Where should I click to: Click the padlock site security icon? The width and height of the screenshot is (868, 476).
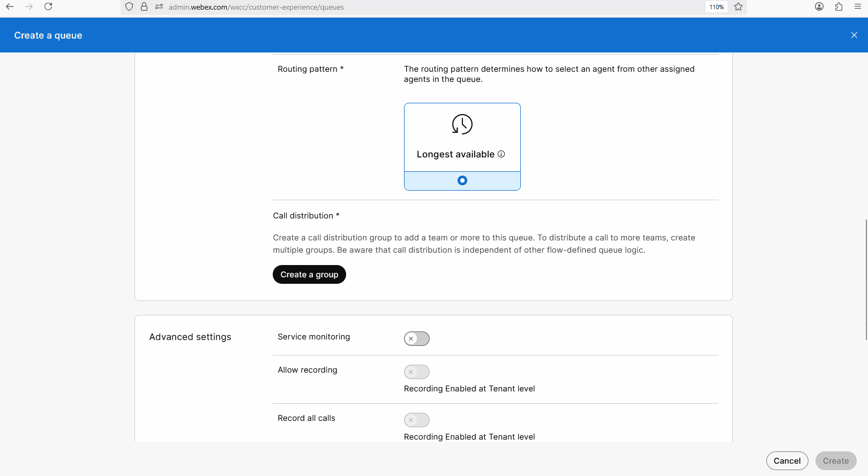[144, 7]
